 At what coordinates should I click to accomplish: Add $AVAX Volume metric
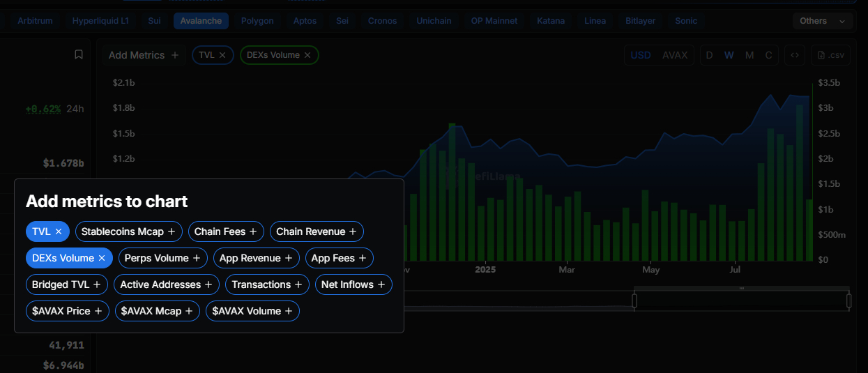pyautogui.click(x=252, y=311)
